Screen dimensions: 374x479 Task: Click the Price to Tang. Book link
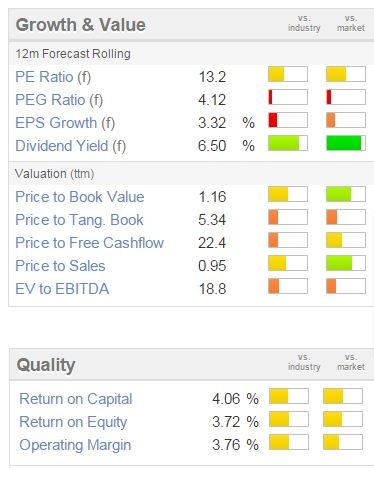click(x=79, y=220)
